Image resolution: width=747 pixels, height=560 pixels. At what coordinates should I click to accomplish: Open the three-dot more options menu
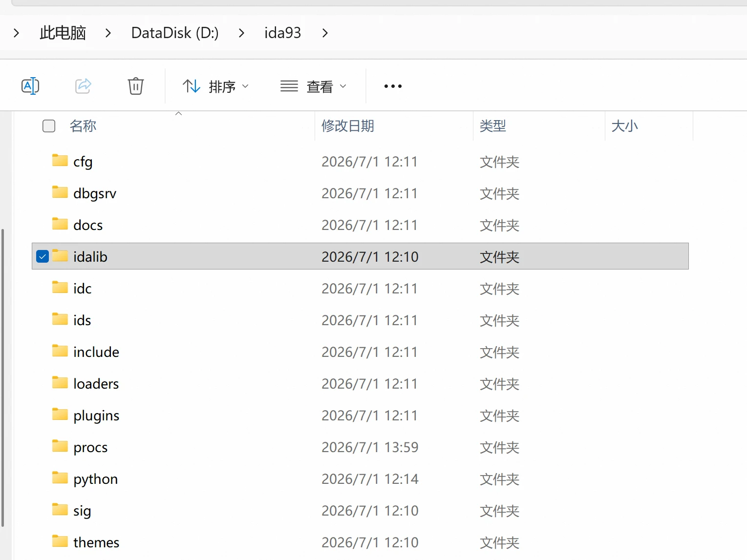393,86
